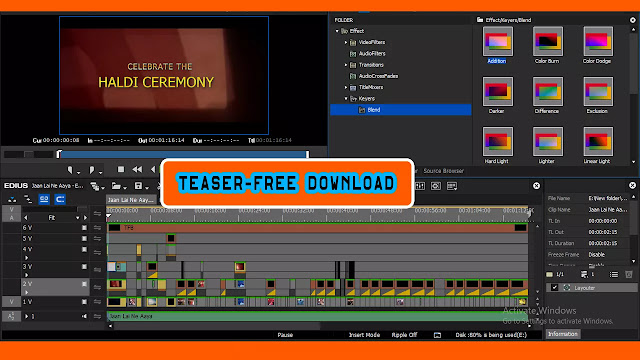
Task: Toggle the group/link mode icon
Action: 44,199
